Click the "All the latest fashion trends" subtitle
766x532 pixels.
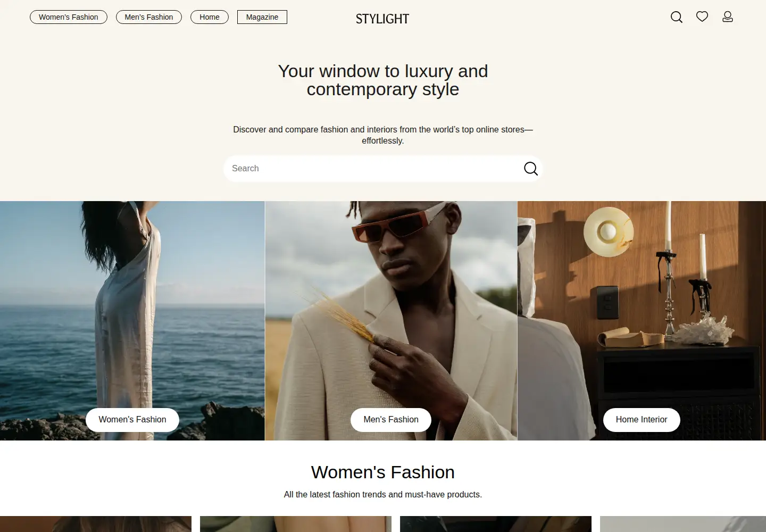pyautogui.click(x=383, y=495)
